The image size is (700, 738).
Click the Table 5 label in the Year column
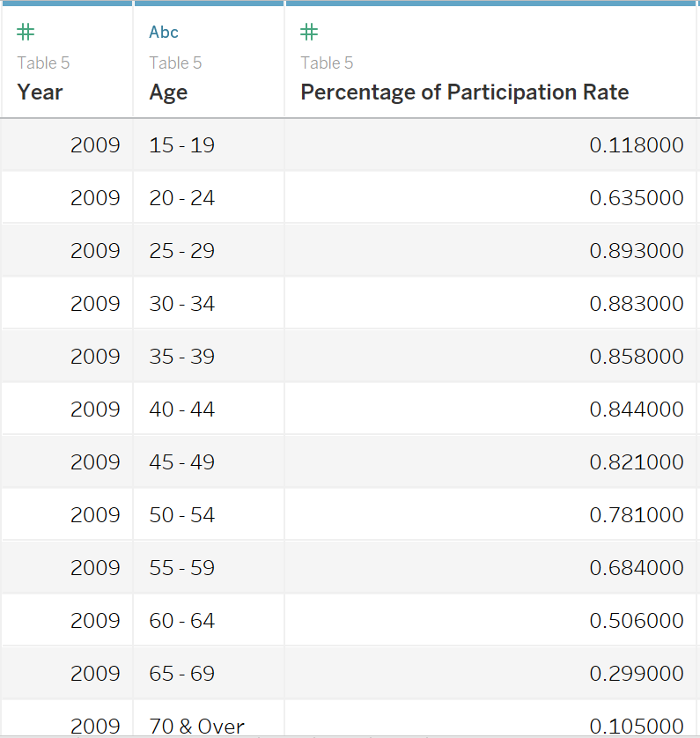(x=43, y=63)
